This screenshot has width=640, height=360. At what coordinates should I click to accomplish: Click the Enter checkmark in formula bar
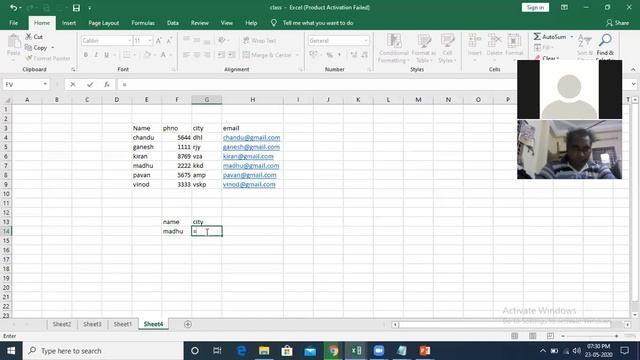[x=90, y=84]
